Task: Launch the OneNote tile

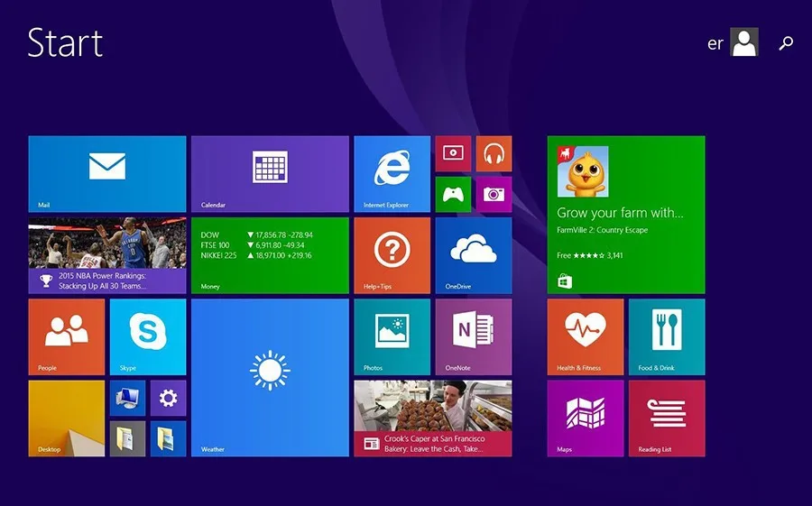Action: [x=473, y=336]
